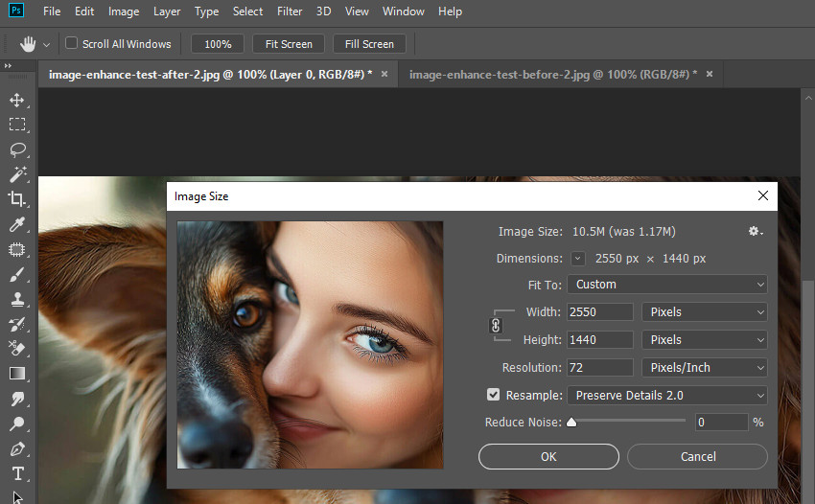This screenshot has width=815, height=504.
Task: Select the Brush tool
Action: 17,274
